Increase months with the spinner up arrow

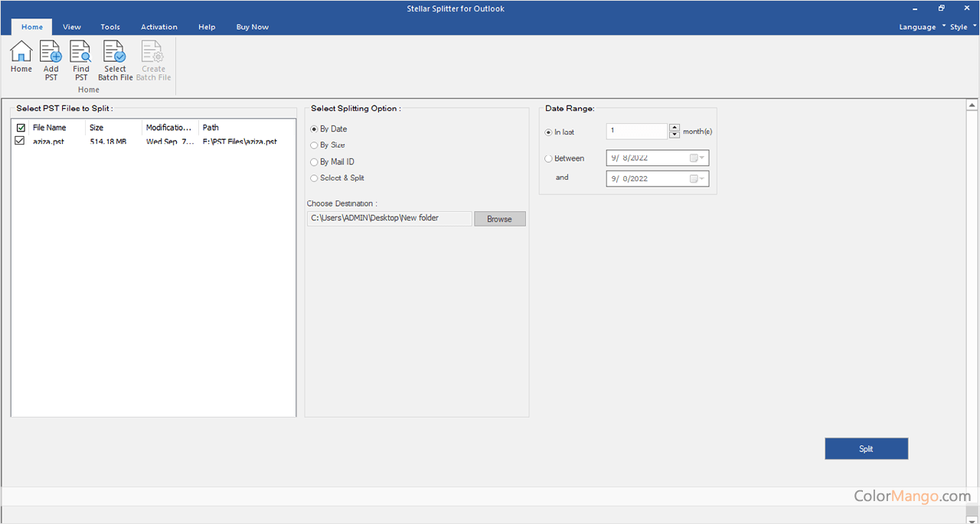(x=675, y=128)
